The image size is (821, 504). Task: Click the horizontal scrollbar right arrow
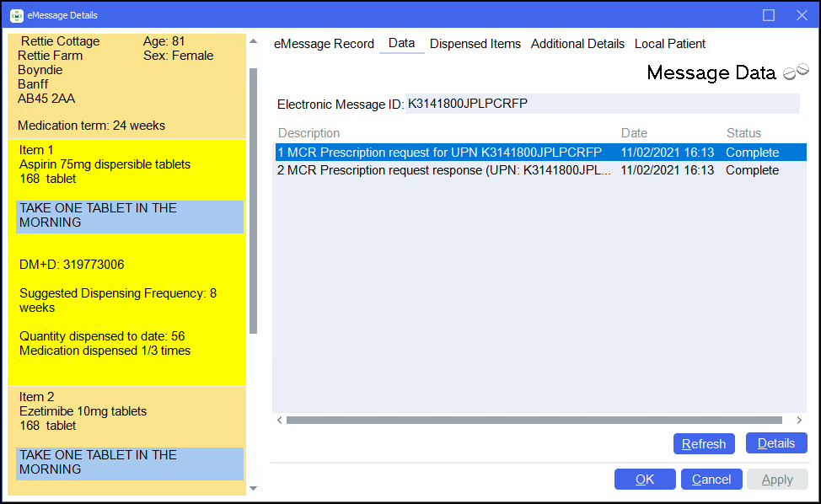[x=799, y=420]
